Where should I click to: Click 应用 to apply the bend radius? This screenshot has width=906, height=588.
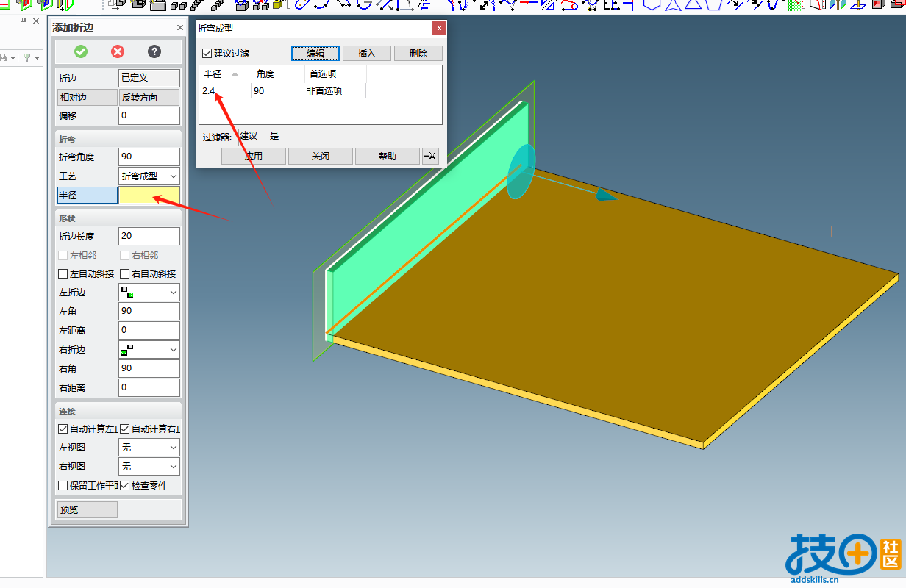pyautogui.click(x=254, y=156)
